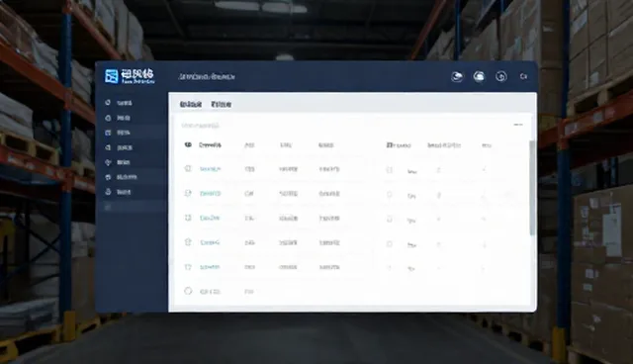Tick the left checkbox of the fifth table row

(188, 267)
